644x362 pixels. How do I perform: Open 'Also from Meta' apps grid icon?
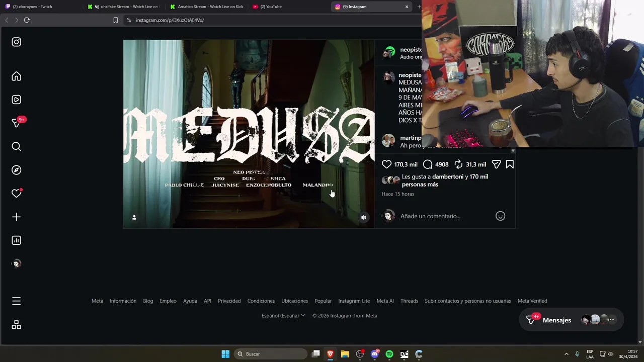17,325
